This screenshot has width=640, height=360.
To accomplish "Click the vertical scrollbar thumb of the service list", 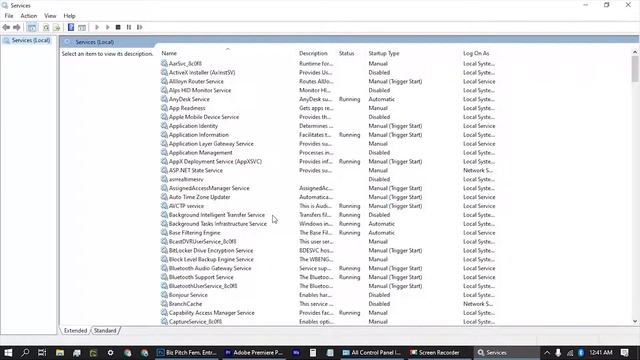I will [x=635, y=69].
